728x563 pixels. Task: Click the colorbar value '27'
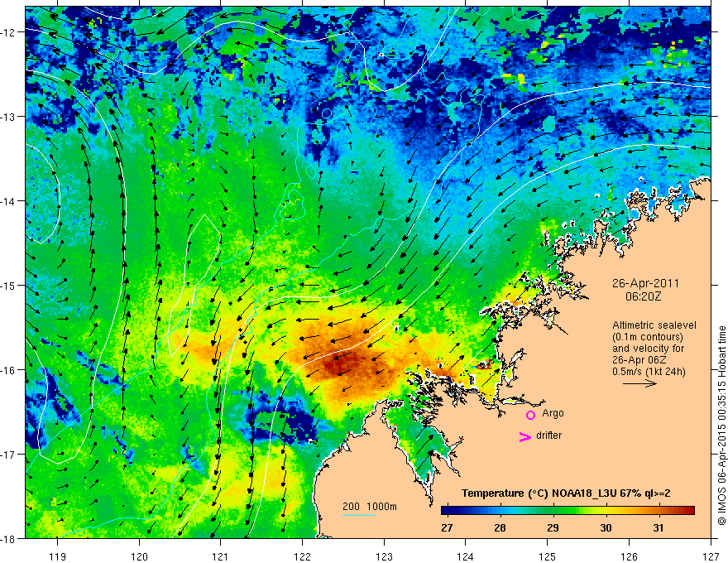tap(447, 527)
